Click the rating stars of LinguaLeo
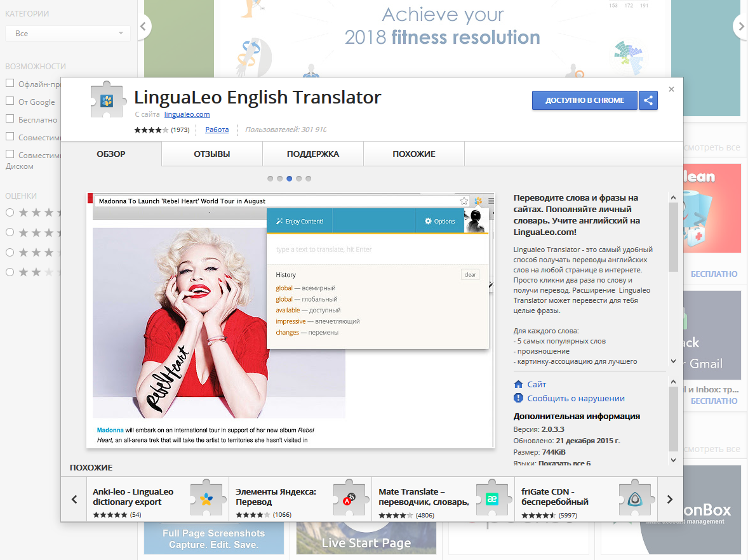Viewport: 748px width, 560px height. click(151, 130)
